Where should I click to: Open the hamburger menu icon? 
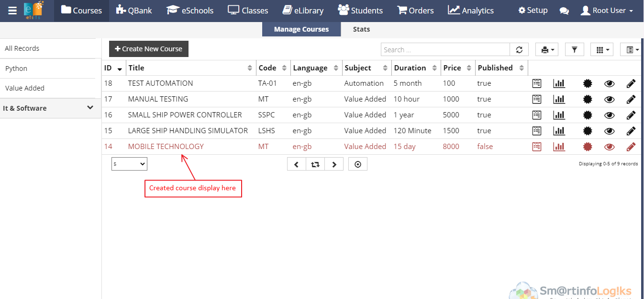click(x=12, y=11)
